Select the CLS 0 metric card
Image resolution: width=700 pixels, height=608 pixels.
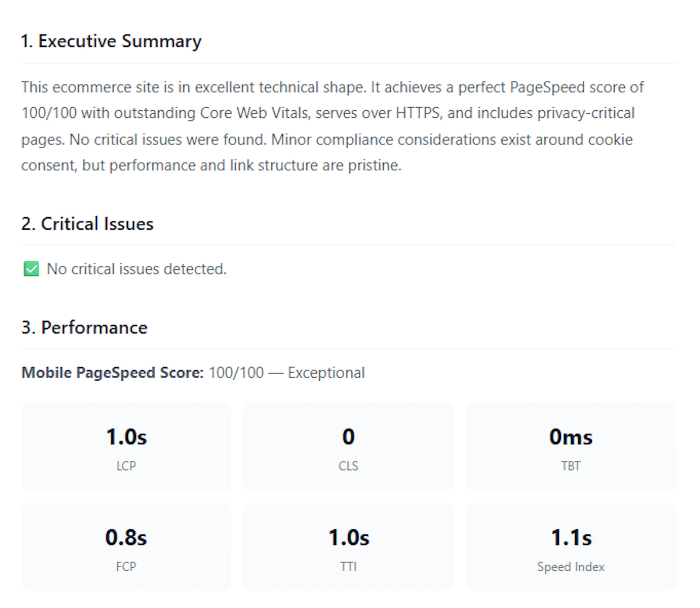(348, 447)
